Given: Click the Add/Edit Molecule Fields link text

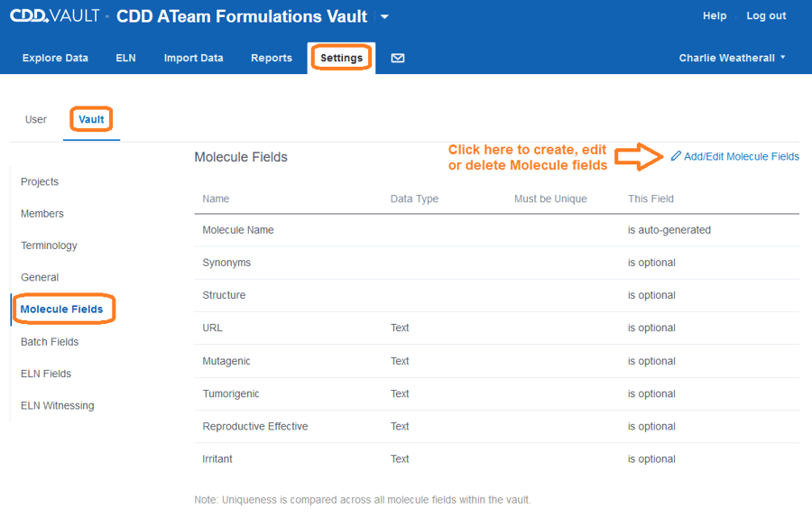Looking at the screenshot, I should (741, 156).
